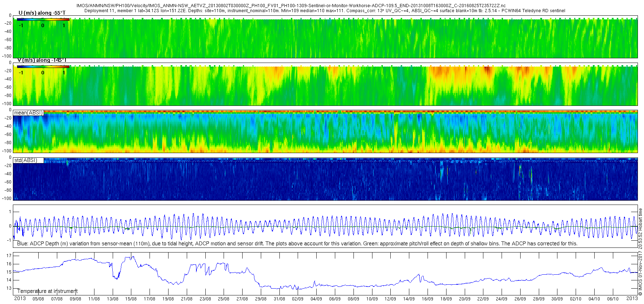Viewport: 644px width, 304px height.
Task: Click the '29/08' date tick label
Action: pos(261,299)
